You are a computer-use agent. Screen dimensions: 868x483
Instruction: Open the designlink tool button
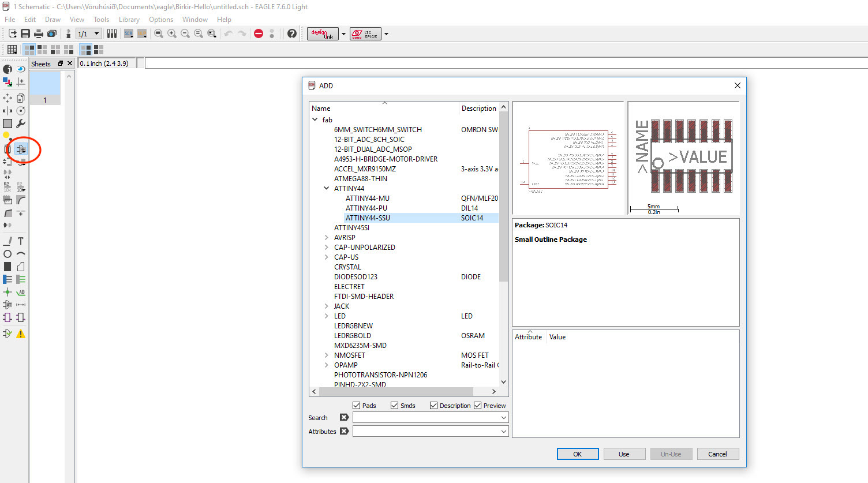pyautogui.click(x=323, y=33)
